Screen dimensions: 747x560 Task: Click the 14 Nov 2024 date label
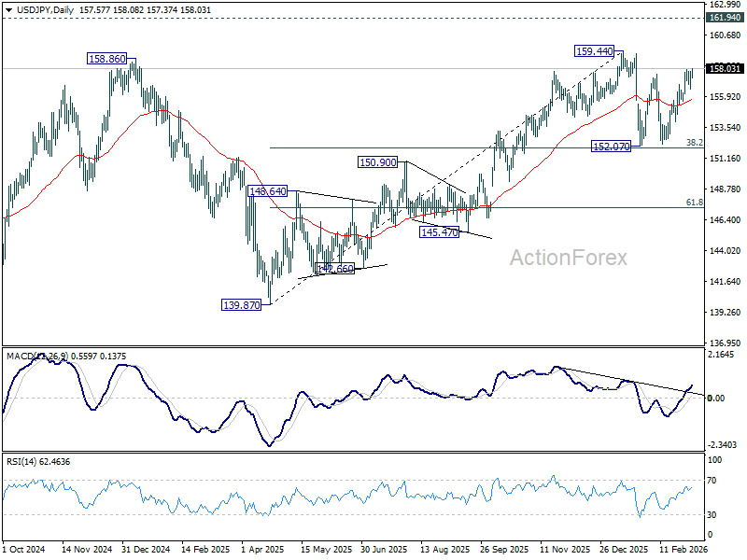(87, 549)
